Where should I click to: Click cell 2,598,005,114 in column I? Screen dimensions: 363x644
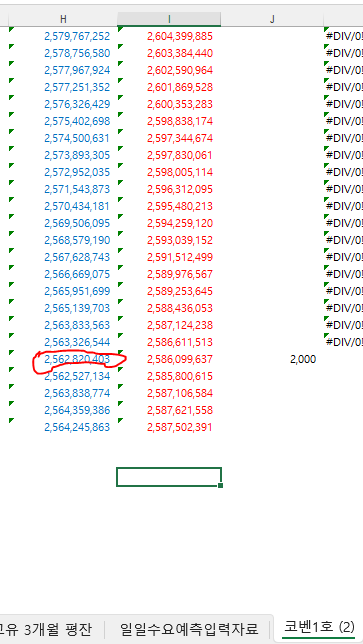tap(180, 172)
